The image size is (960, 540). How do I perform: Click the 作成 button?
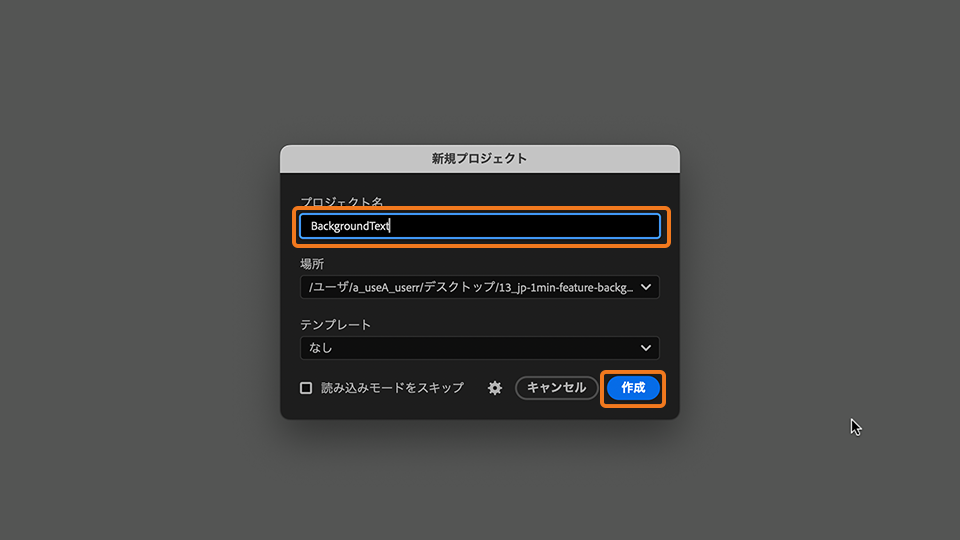[633, 388]
